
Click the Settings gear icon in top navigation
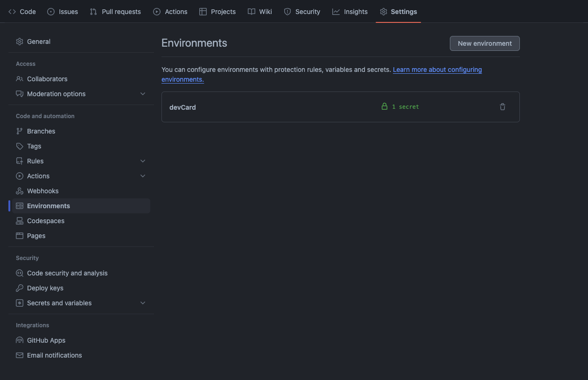click(384, 12)
